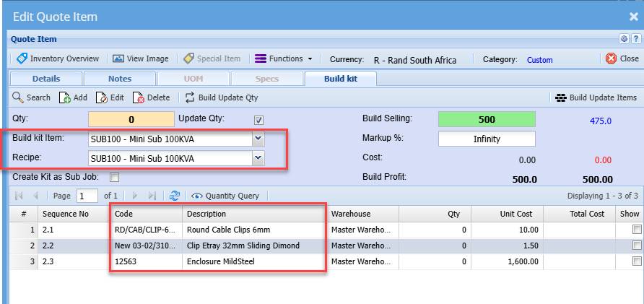Switch to the UOM tab
This screenshot has width=644, height=304.
coord(193,79)
